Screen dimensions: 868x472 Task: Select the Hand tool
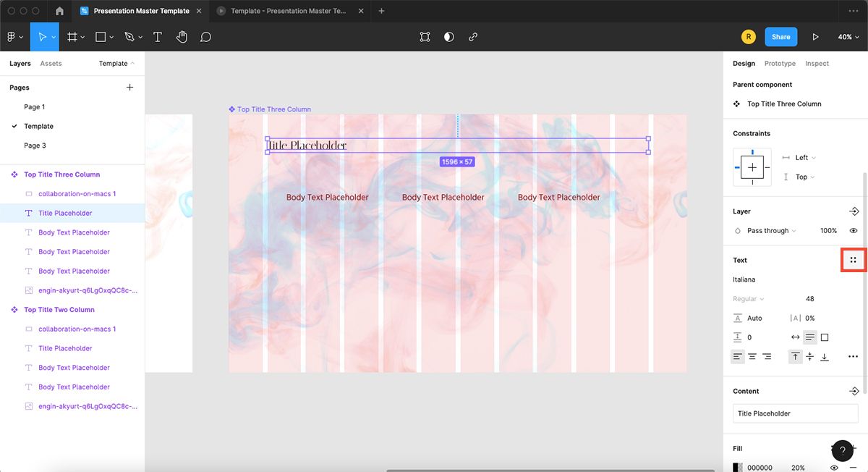(182, 36)
